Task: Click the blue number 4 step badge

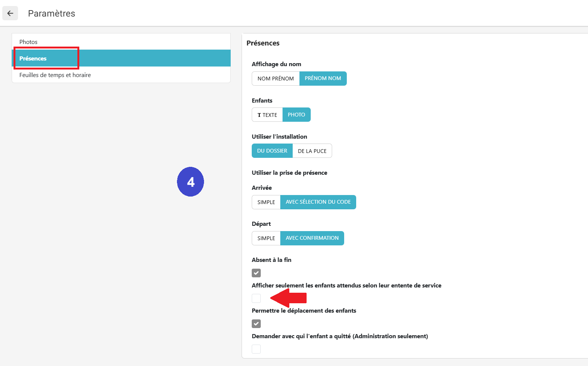Action: tap(190, 182)
